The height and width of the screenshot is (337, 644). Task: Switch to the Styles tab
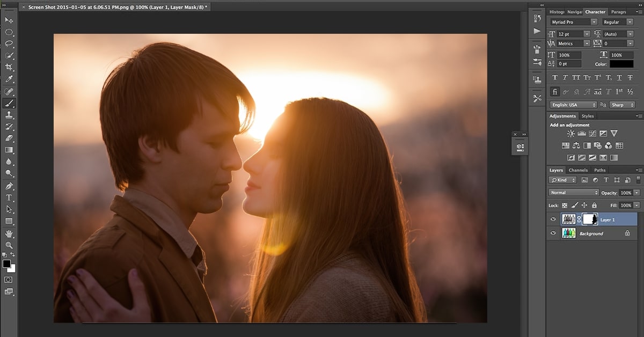pyautogui.click(x=588, y=116)
